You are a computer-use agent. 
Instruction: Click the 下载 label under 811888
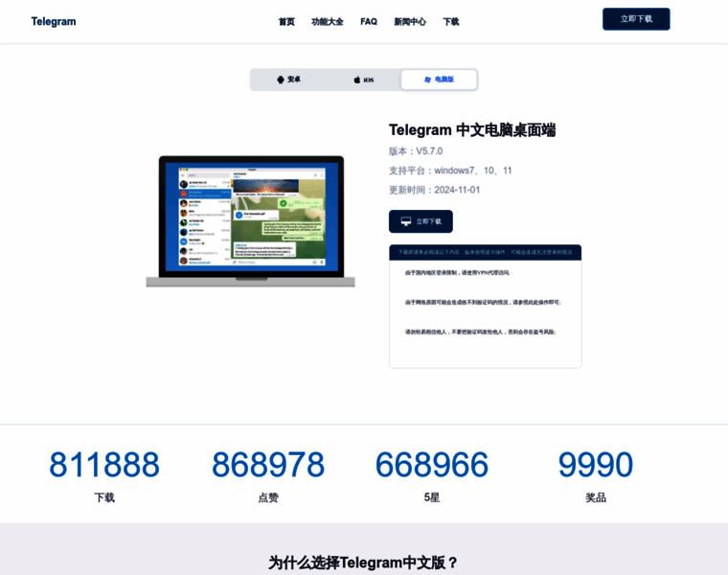[x=104, y=498]
